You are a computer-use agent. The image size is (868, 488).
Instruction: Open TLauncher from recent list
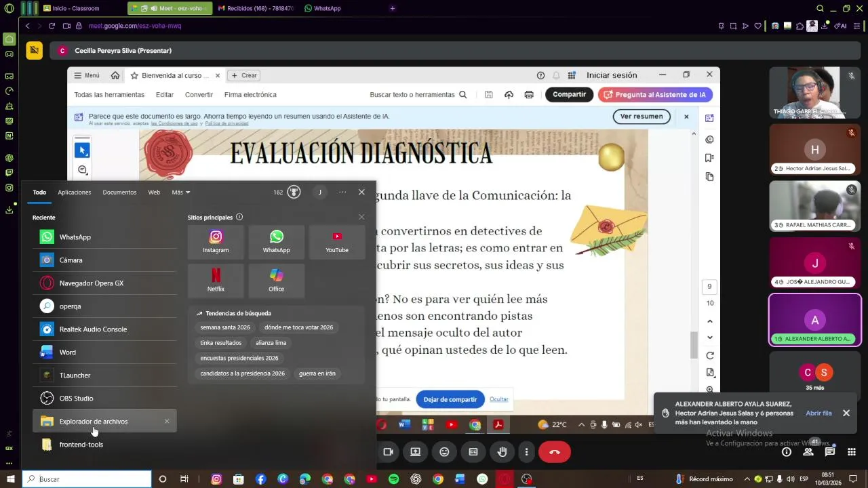pyautogui.click(x=104, y=375)
